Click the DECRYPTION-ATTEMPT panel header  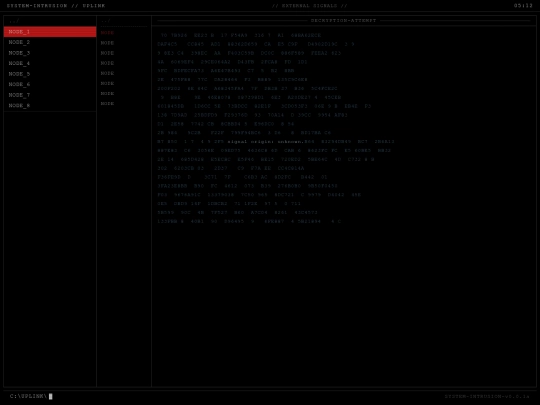[x=343, y=21]
